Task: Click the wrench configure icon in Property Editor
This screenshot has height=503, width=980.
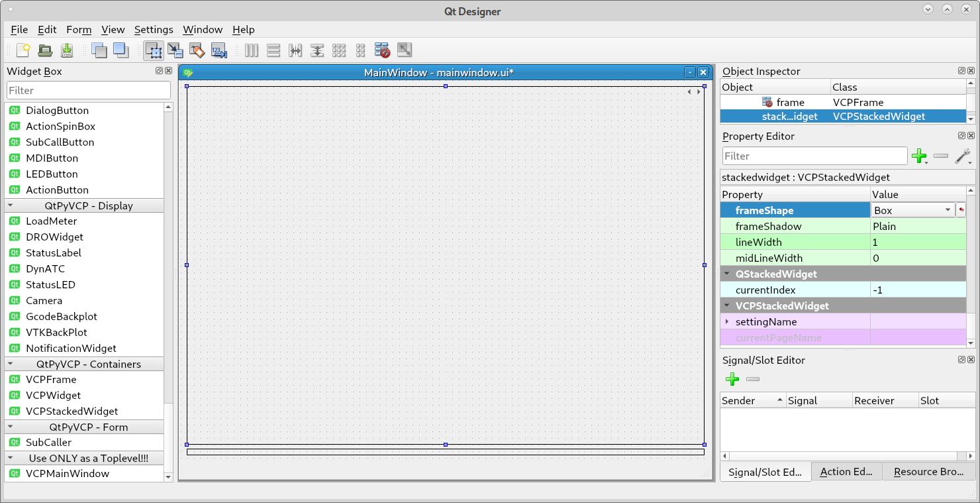Action: 962,156
